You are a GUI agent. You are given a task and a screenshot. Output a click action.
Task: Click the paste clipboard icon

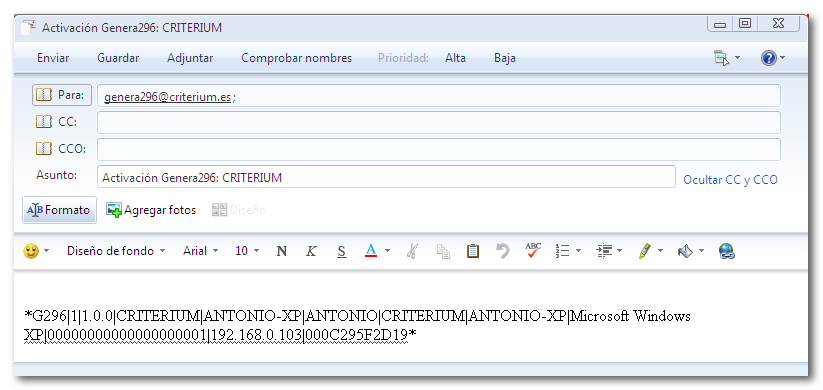tap(473, 251)
